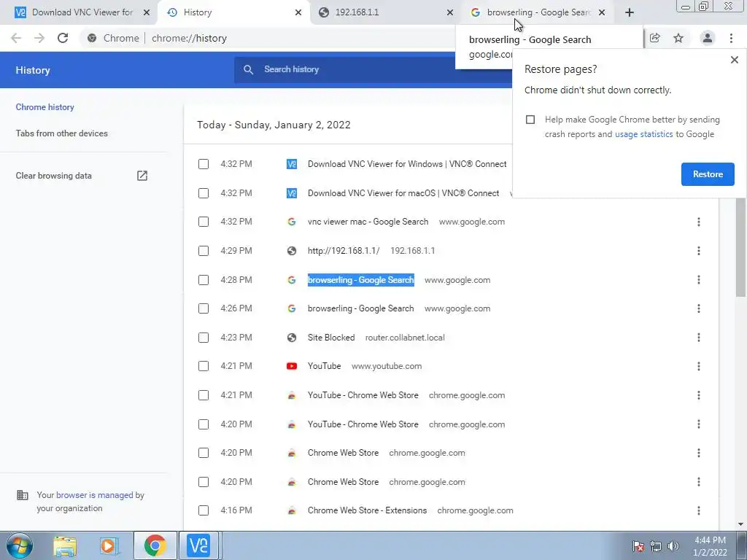Click the search magnifier icon in history
This screenshot has height=560, width=747.
pyautogui.click(x=248, y=69)
